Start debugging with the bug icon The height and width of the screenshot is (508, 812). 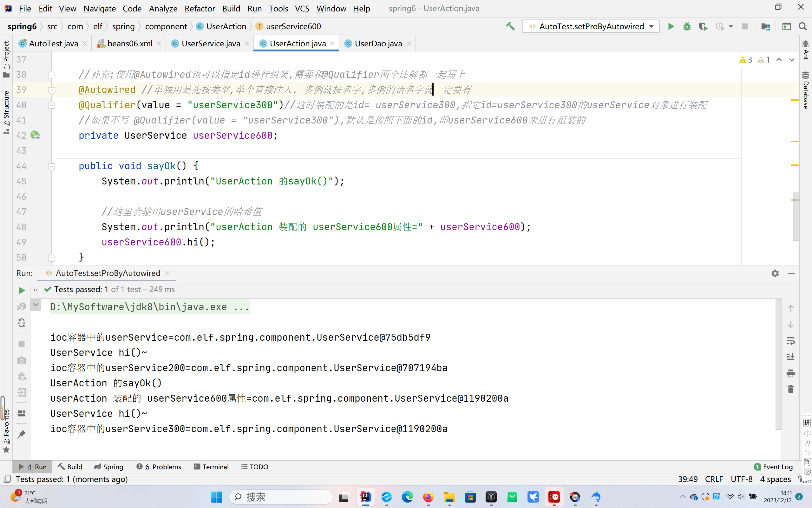[x=687, y=26]
